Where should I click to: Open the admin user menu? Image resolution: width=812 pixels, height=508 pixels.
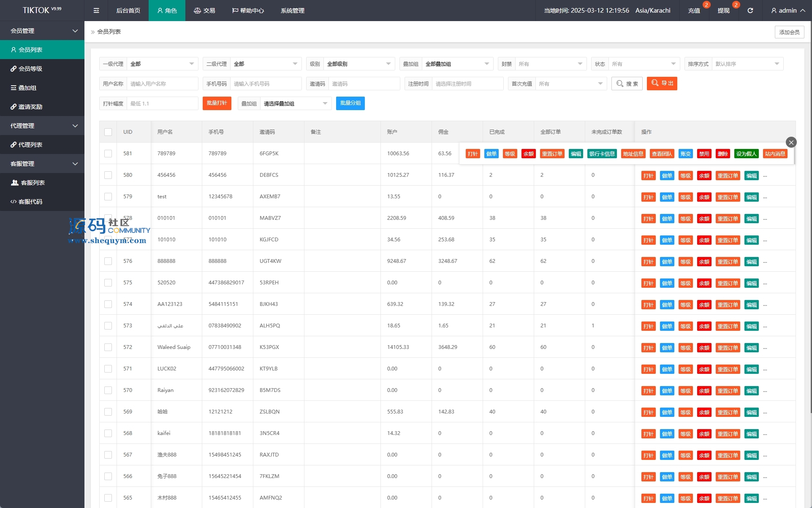tap(788, 11)
